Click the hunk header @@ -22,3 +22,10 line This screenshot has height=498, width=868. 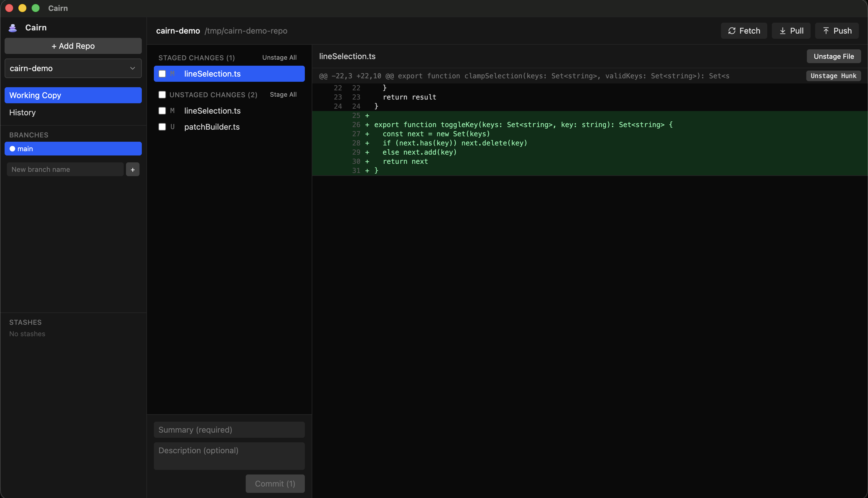pos(524,76)
